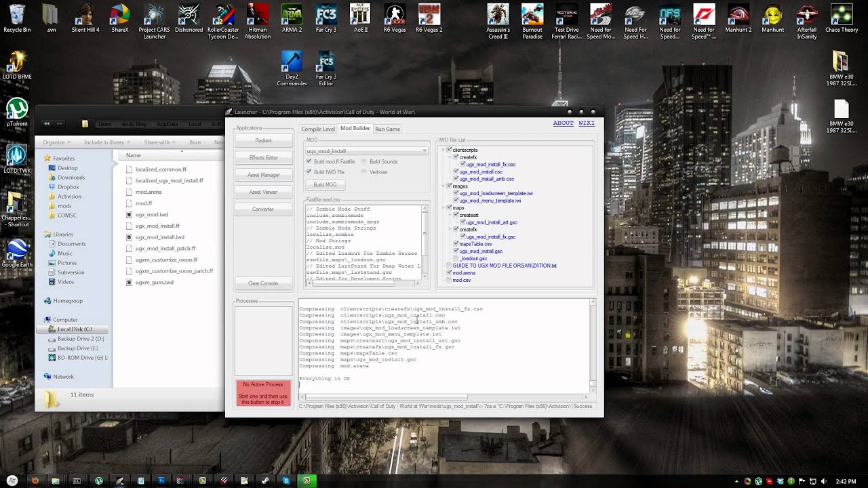Screen dimensions: 868x488
Task: Select ugx_mod.iwd in Explorer file list
Action: (x=152, y=215)
